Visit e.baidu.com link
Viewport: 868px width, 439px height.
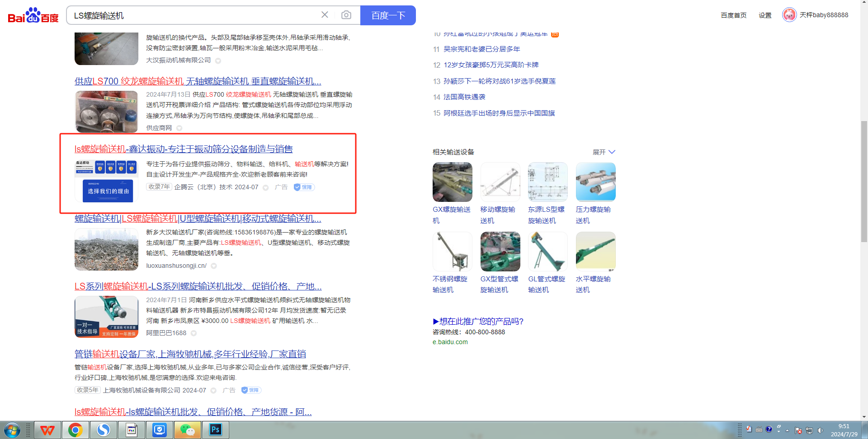450,342
